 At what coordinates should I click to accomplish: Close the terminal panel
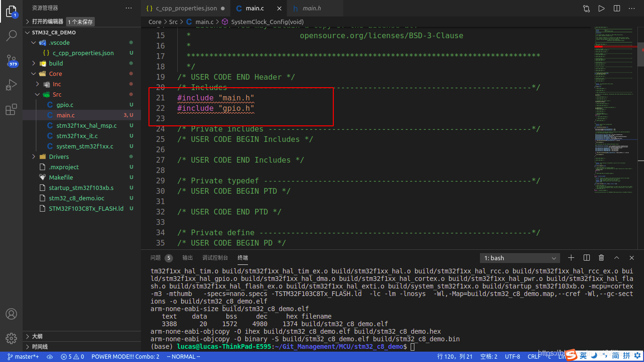pyautogui.click(x=632, y=258)
